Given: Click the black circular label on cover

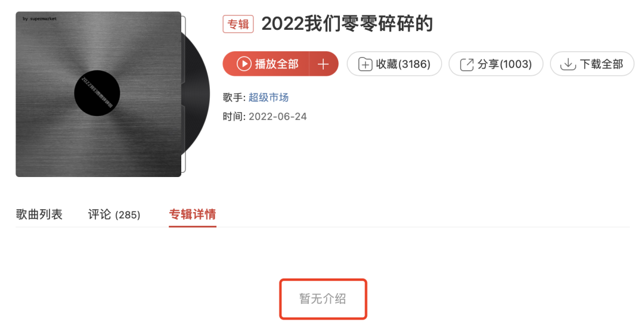Looking at the screenshot, I should coord(97,93).
